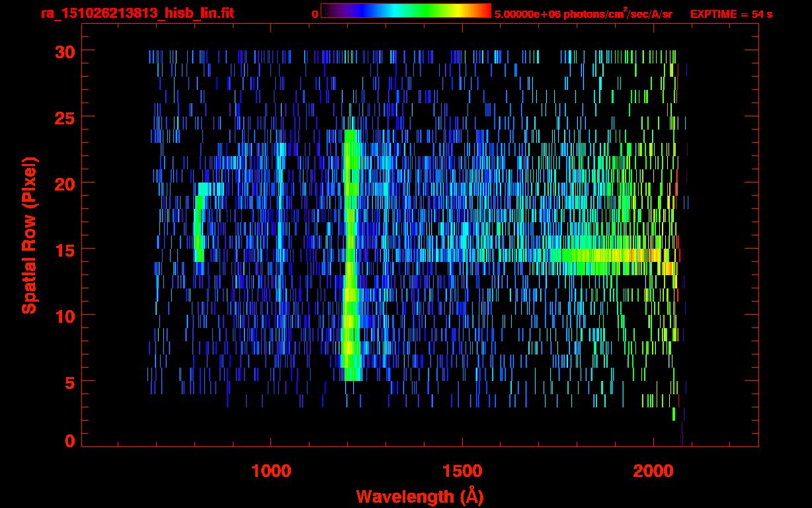Screen dimensions: 812x508
Task: Click the intensity color bar
Action: (x=406, y=11)
